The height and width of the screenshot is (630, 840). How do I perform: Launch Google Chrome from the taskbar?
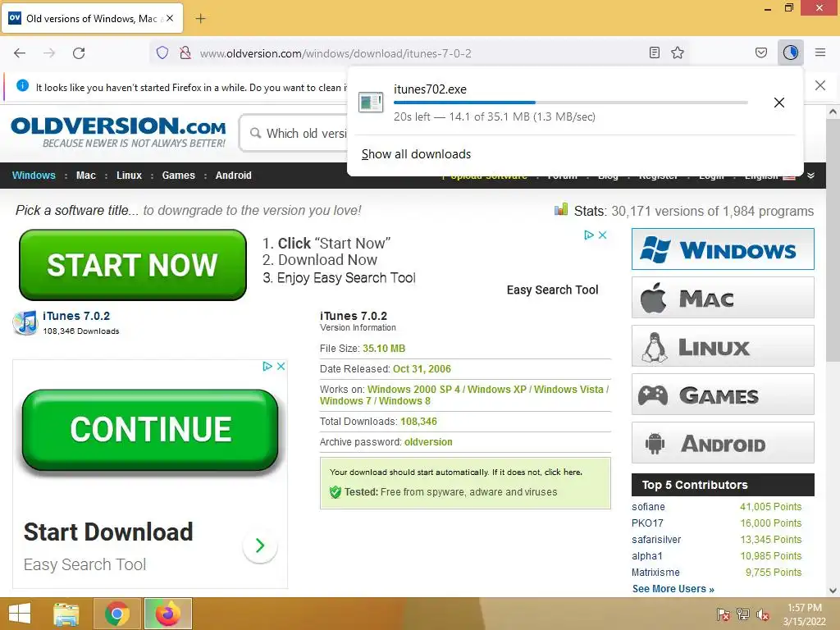117,614
